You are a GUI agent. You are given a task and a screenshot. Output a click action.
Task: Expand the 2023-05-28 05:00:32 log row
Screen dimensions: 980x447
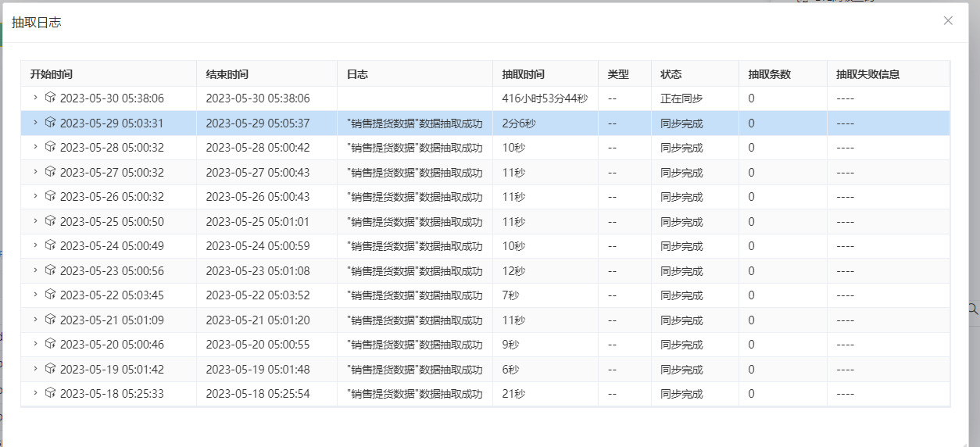[35, 147]
